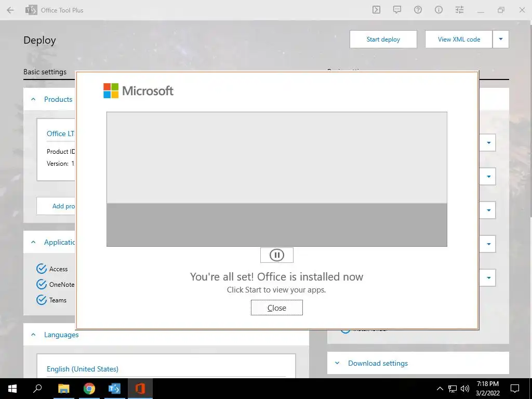Switch to Office installer taskbar icon

(140, 389)
